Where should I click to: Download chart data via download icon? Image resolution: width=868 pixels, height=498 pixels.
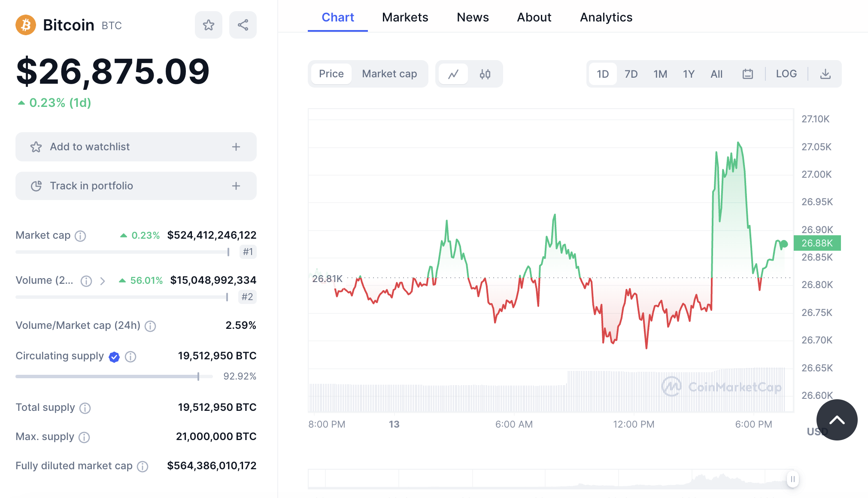click(x=825, y=74)
